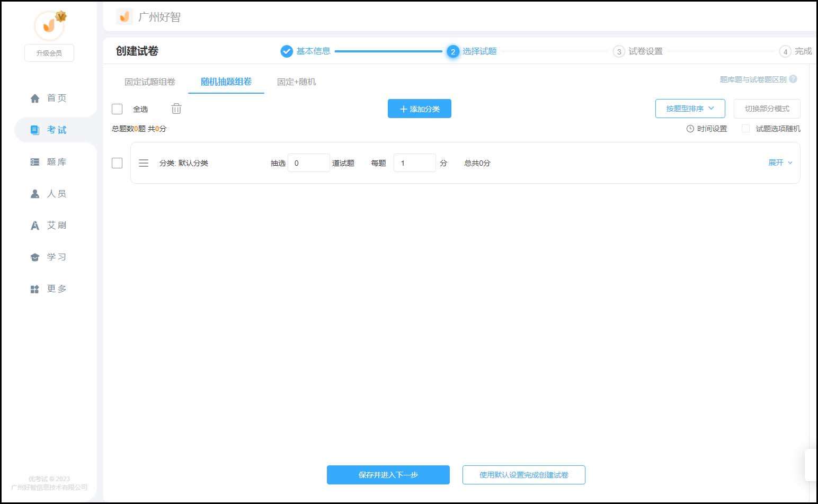This screenshot has width=818, height=504.
Task: Expand the 默认分类 row via 展开
Action: [x=780, y=163]
